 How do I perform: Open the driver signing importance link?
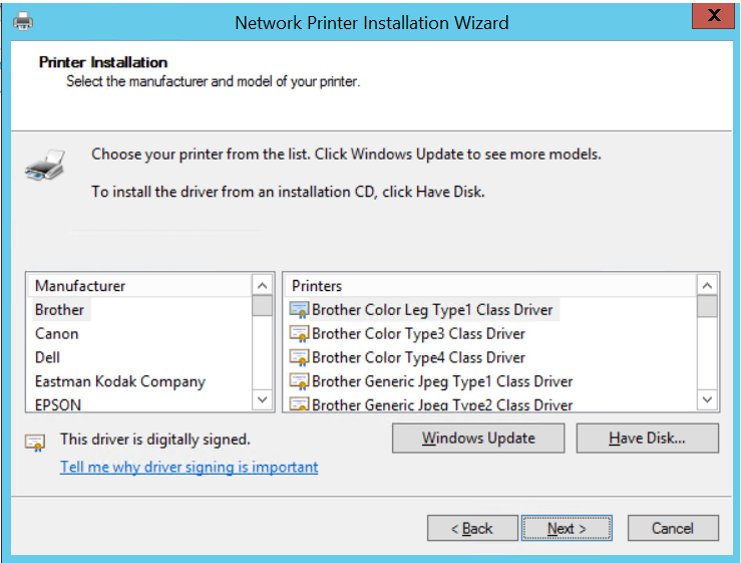click(x=189, y=467)
